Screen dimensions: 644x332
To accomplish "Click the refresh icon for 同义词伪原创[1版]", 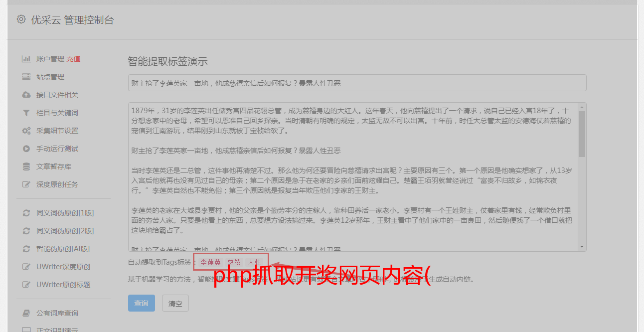I will (26, 213).
